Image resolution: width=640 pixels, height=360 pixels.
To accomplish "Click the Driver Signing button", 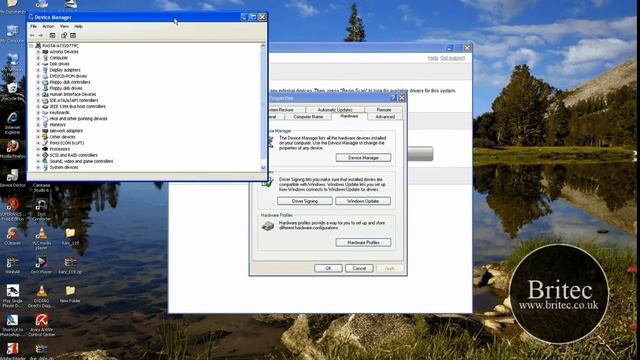I will pos(305,201).
